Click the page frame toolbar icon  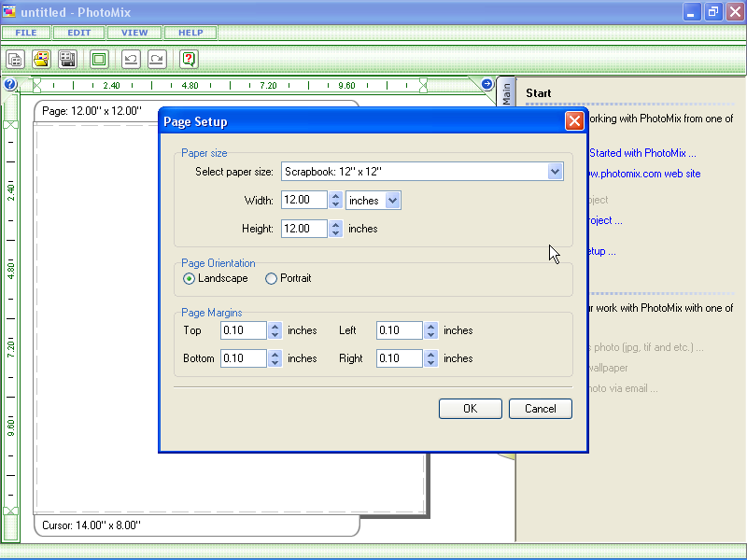(x=99, y=60)
